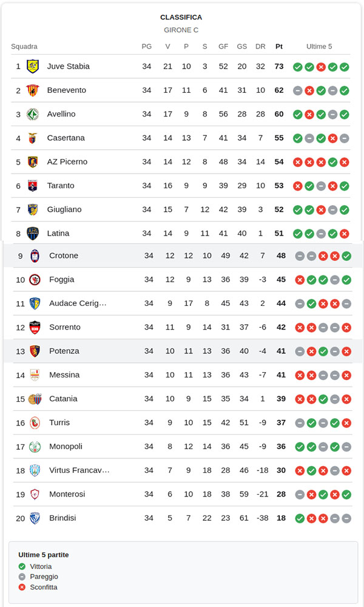Sort standings by the Pt column header

coord(279,46)
